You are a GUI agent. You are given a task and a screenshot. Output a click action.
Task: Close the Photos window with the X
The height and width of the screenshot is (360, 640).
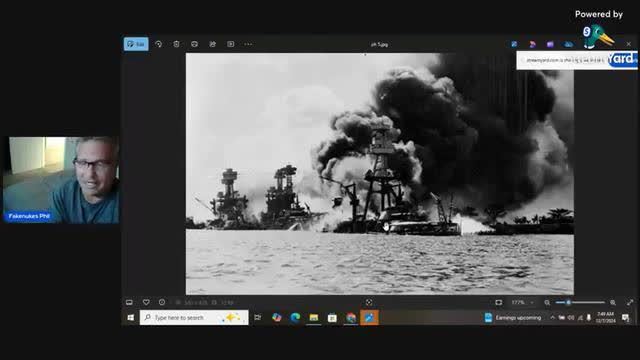(x=629, y=44)
